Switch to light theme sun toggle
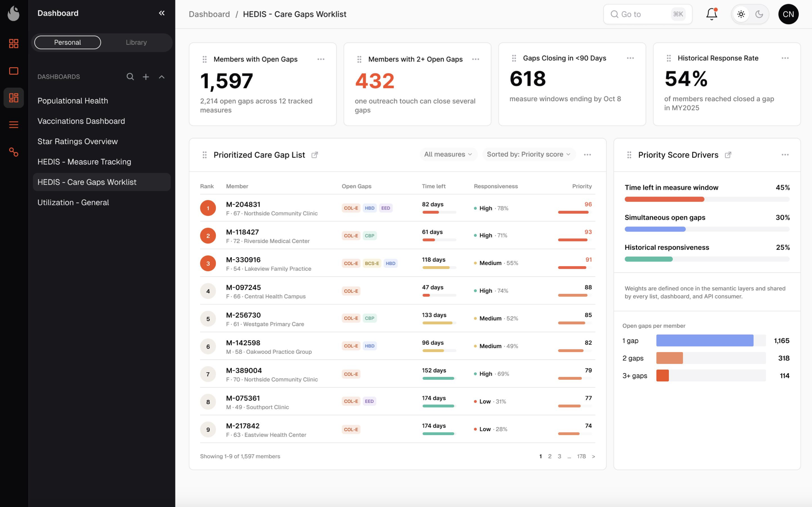 click(741, 14)
